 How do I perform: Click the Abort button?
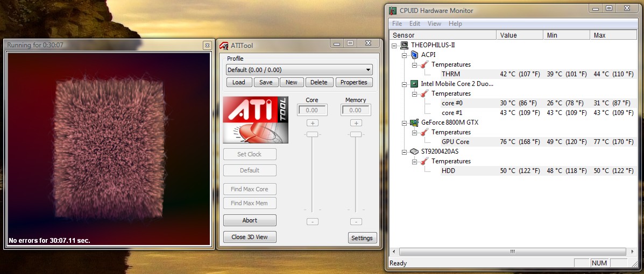(250, 220)
